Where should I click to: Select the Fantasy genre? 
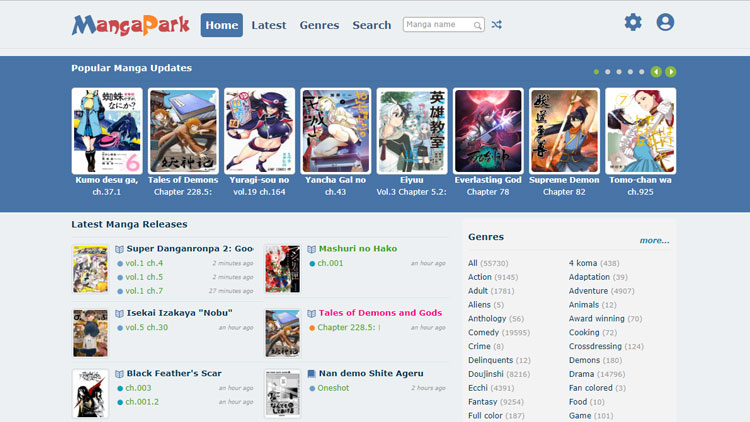(483, 402)
